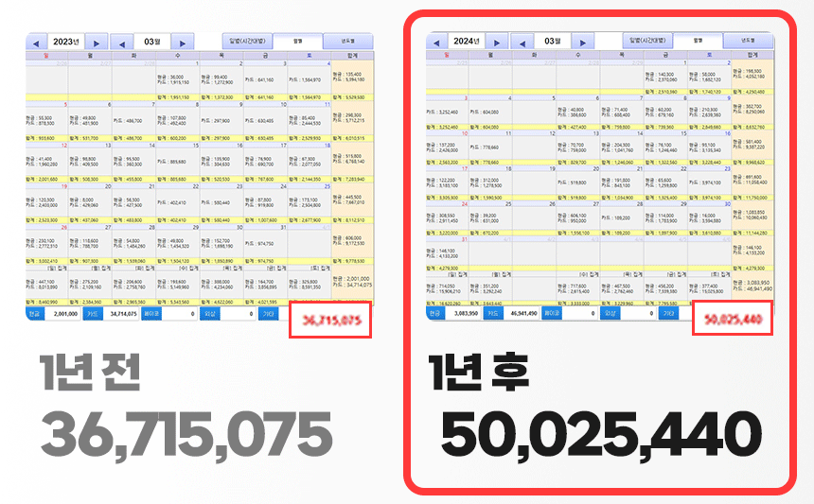Select the 년도별 tab in 2023 panel
This screenshot has height=504, width=814.
point(347,41)
